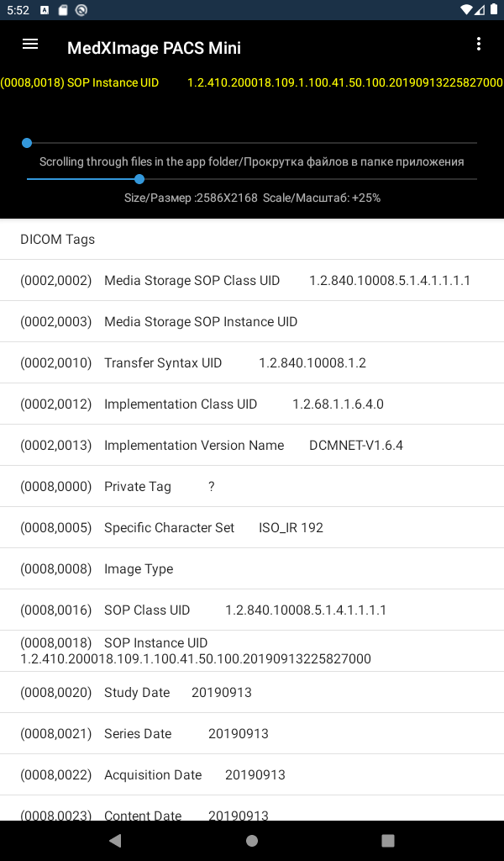Open the overflow options menu

(x=479, y=44)
